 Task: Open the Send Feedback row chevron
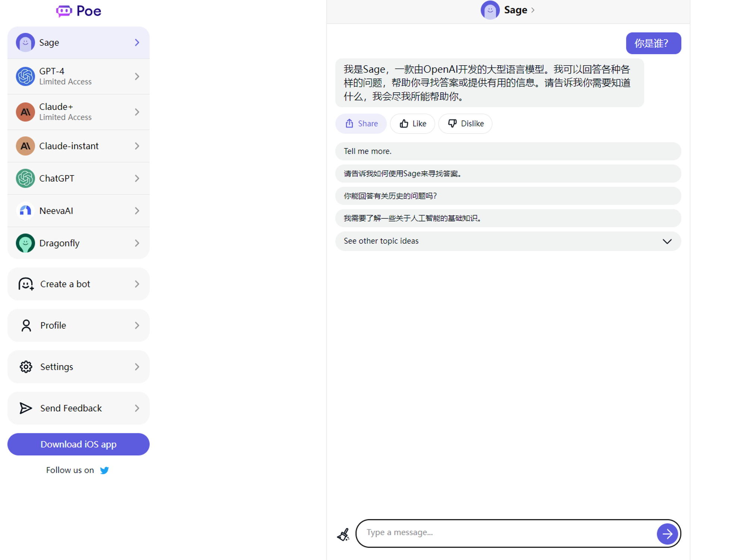click(x=137, y=408)
